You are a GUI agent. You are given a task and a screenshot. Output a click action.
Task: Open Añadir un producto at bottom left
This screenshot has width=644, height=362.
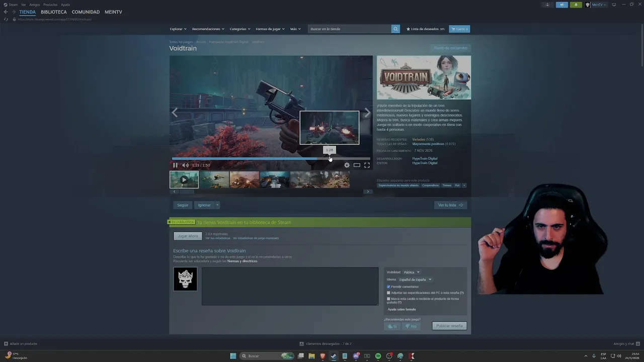[x=21, y=344]
